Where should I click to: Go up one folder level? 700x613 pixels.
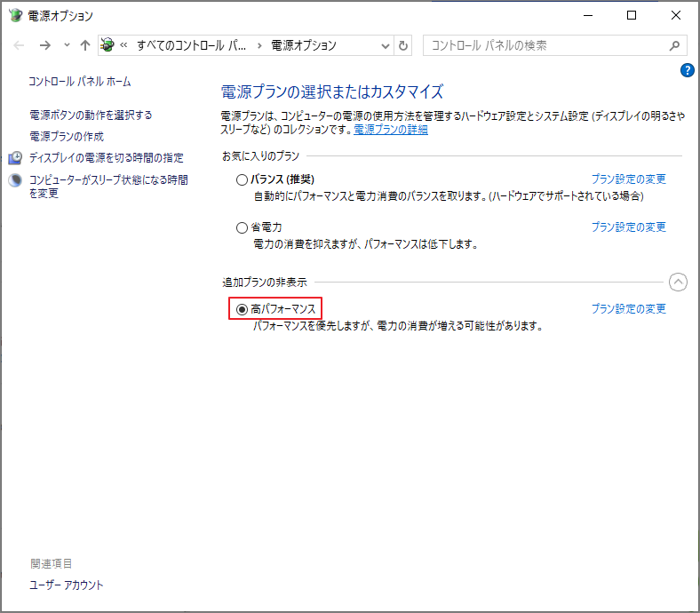pos(84,45)
